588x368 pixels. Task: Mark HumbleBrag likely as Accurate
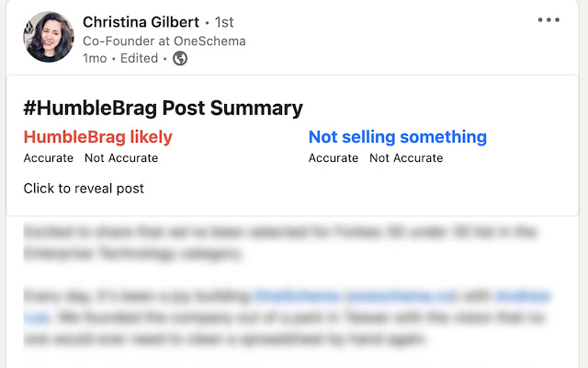(49, 158)
